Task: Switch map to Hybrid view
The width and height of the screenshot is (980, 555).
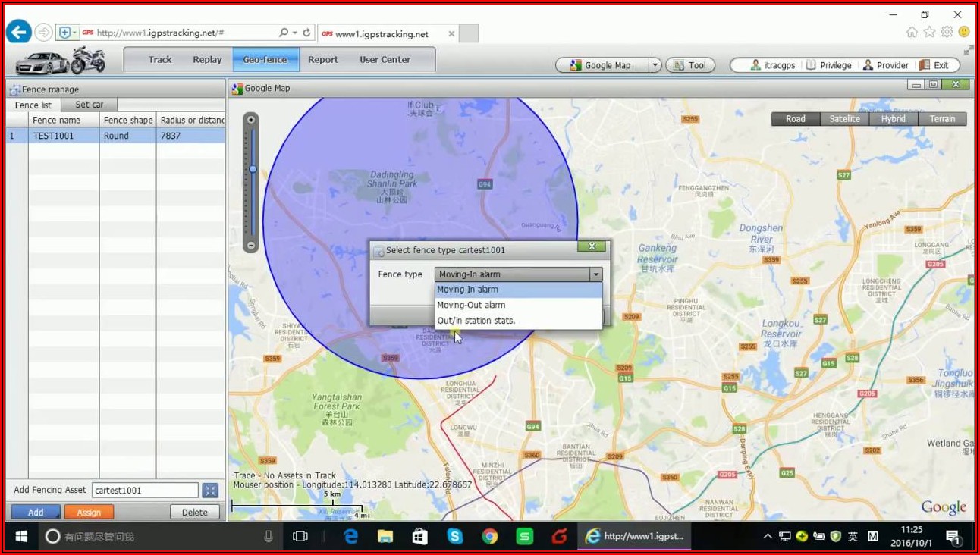Action: 893,119
